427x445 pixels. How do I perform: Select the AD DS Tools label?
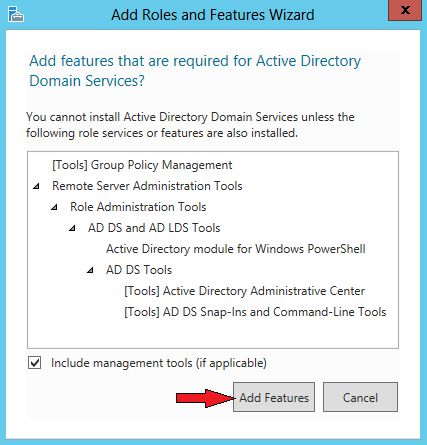tap(139, 270)
